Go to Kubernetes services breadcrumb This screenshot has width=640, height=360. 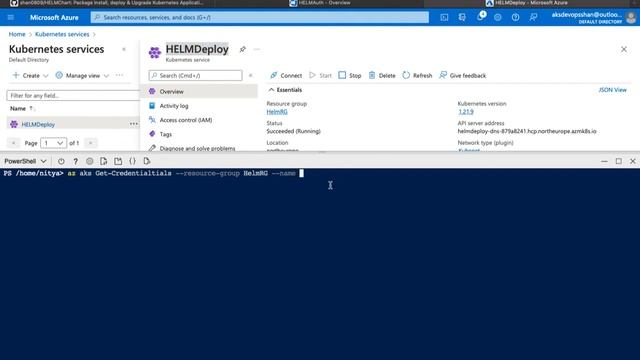coord(62,34)
